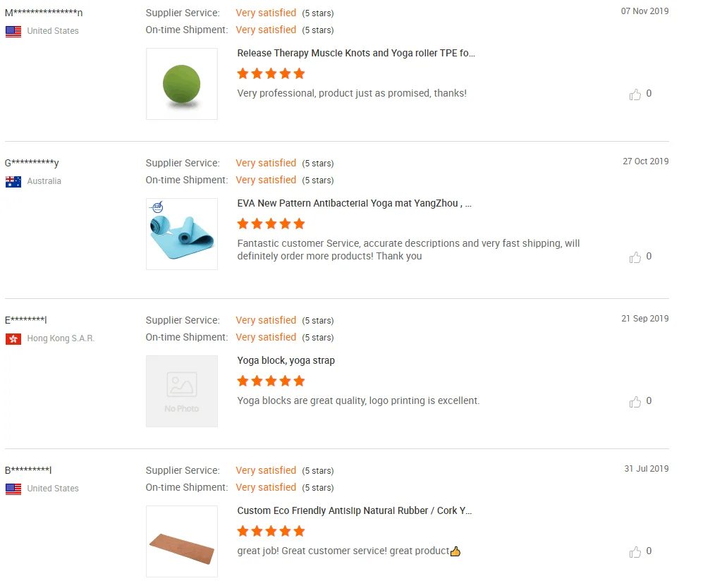The height and width of the screenshot is (588, 710).
Task: Click the No Photo placeholder image
Action: [x=182, y=391]
